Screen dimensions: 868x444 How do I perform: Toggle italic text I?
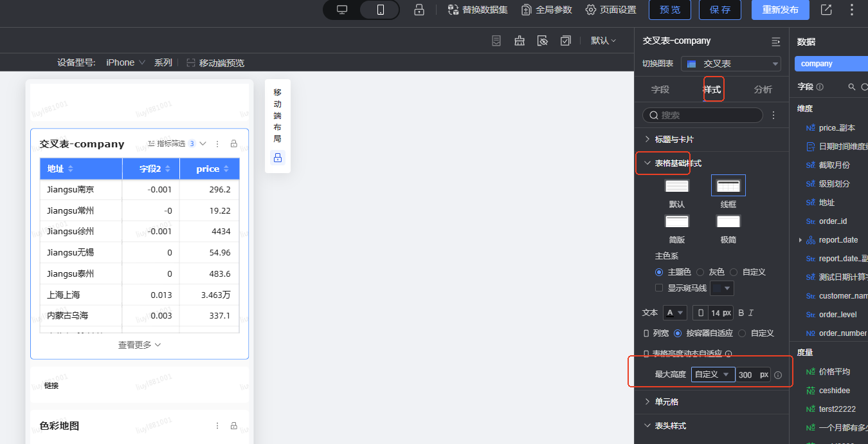pos(751,313)
